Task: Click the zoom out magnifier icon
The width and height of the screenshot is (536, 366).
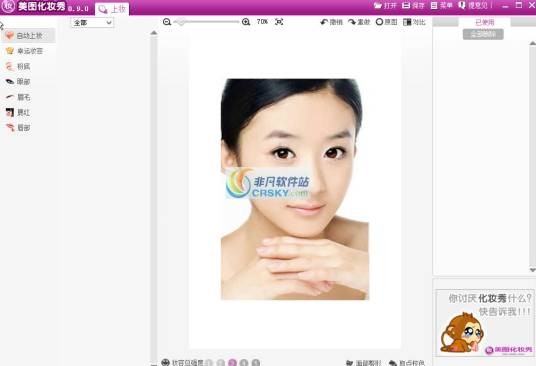Action: point(167,22)
